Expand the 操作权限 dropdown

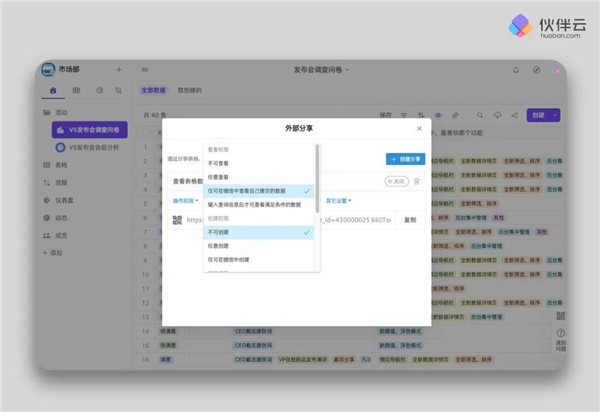pyautogui.click(x=185, y=201)
